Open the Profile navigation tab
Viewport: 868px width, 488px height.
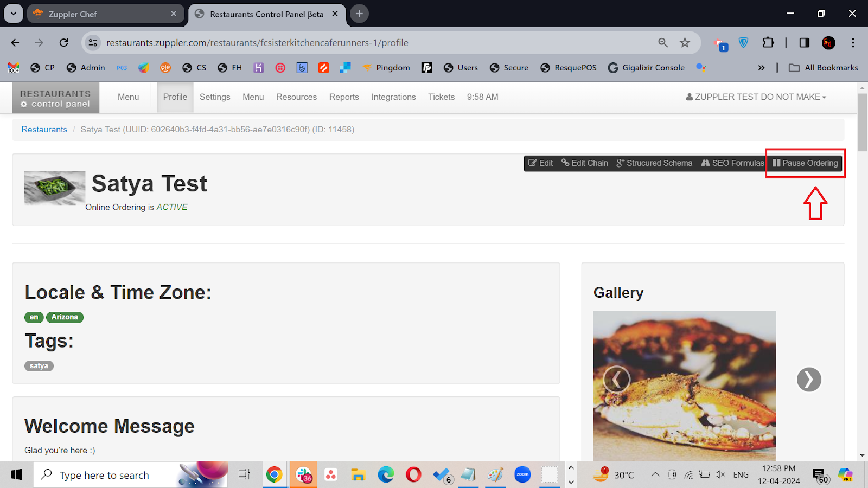[175, 97]
